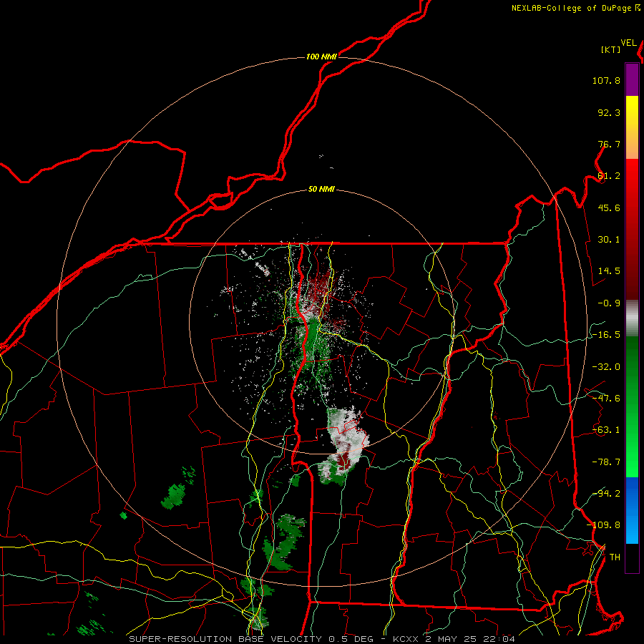Click the -94.2 velocity scale value
Image resolution: width=644 pixels, height=644 pixels.
[606, 494]
